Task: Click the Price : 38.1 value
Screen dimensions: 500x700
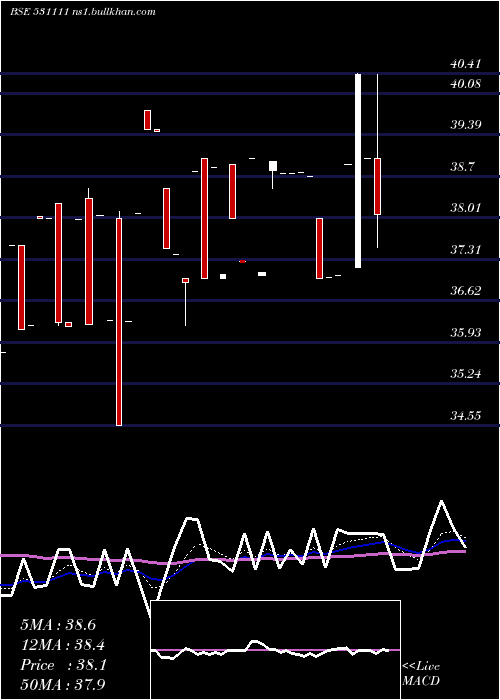Action: (x=63, y=665)
